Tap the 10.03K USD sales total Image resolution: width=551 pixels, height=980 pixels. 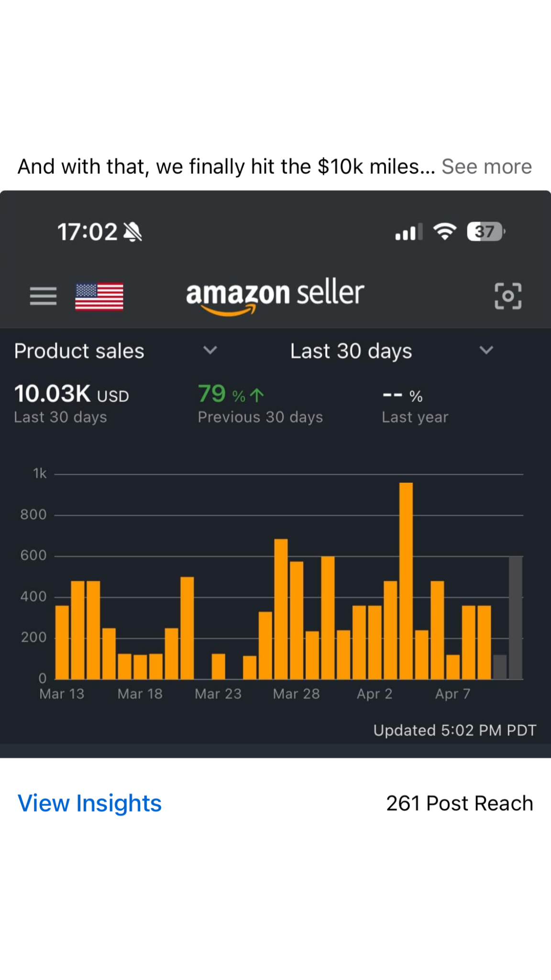point(71,394)
